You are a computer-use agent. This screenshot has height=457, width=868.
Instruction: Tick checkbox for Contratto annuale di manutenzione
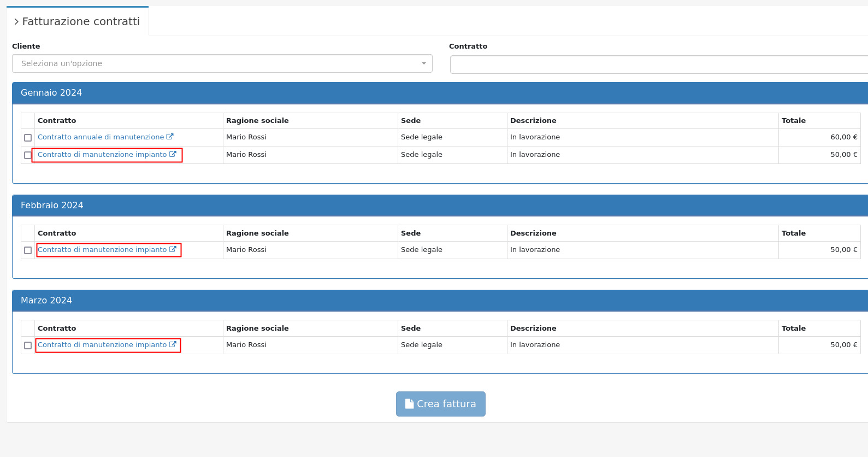[x=28, y=138]
